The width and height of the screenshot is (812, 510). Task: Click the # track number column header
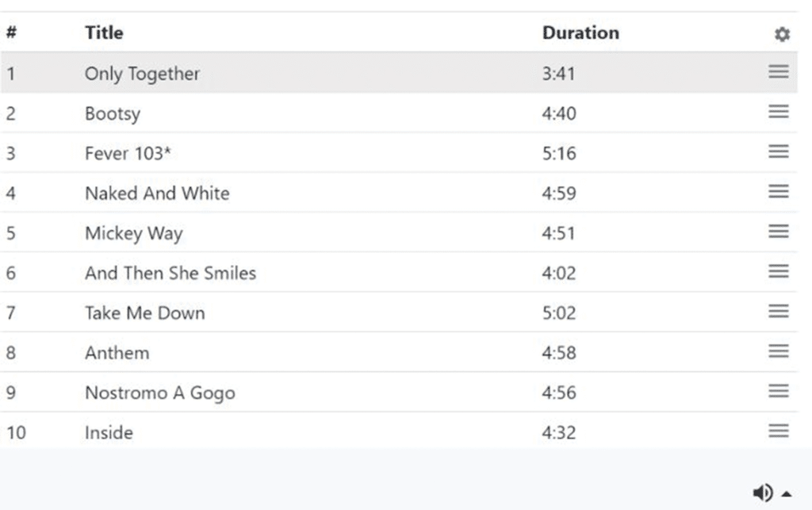12,33
